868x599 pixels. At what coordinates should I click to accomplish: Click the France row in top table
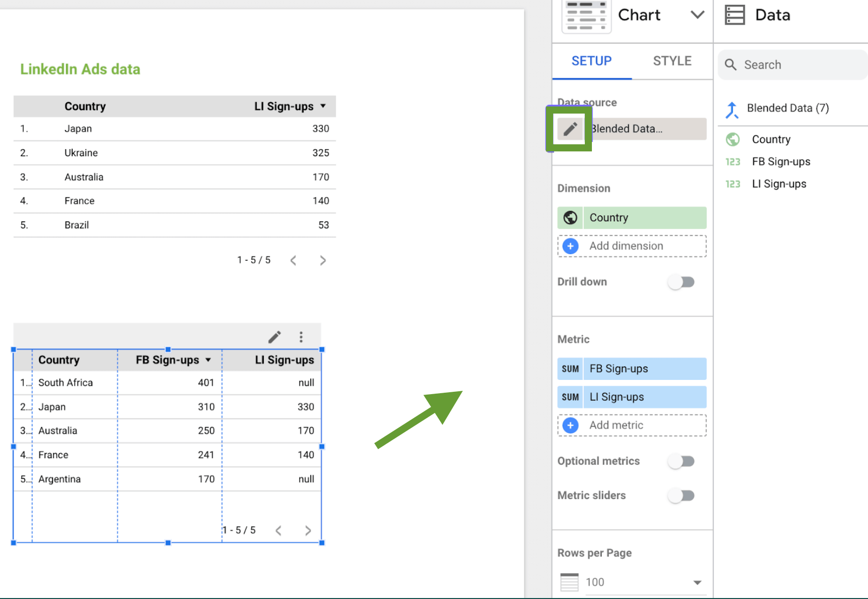pyautogui.click(x=174, y=201)
